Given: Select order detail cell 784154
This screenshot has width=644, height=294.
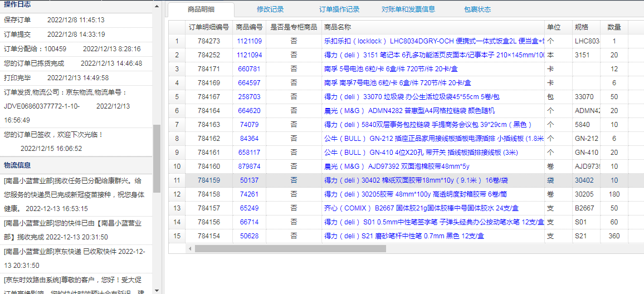Looking at the screenshot, I should pos(209,236).
